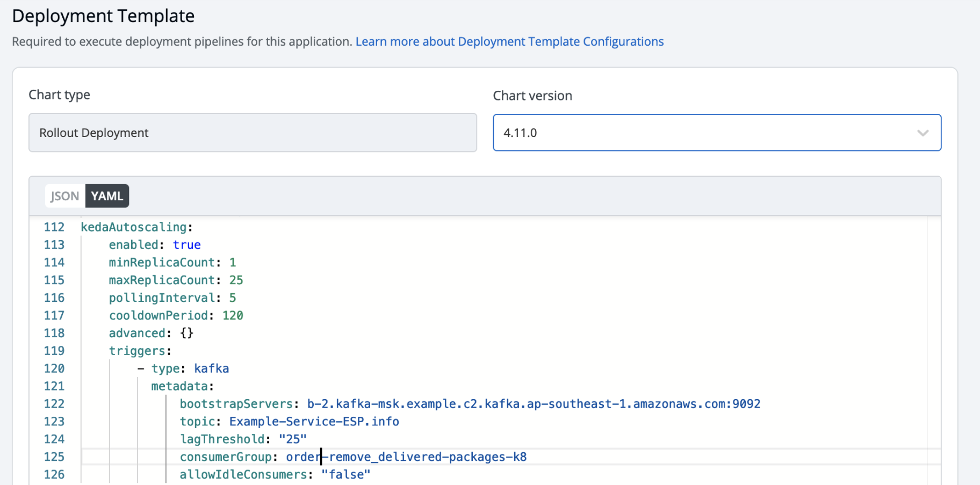The width and height of the screenshot is (980, 485).
Task: Open the Chart version 4.11.0 dropdown
Action: [x=717, y=133]
